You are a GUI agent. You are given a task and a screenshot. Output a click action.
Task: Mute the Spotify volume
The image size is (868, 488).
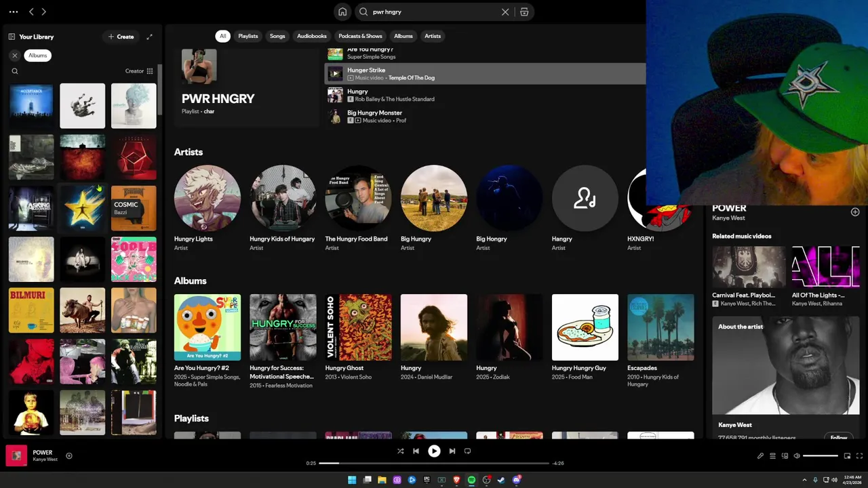(797, 456)
